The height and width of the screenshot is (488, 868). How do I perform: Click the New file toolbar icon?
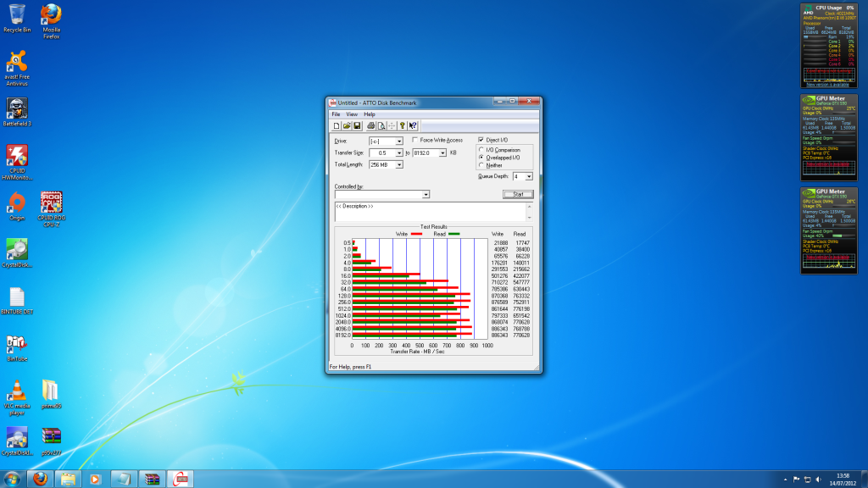click(337, 125)
